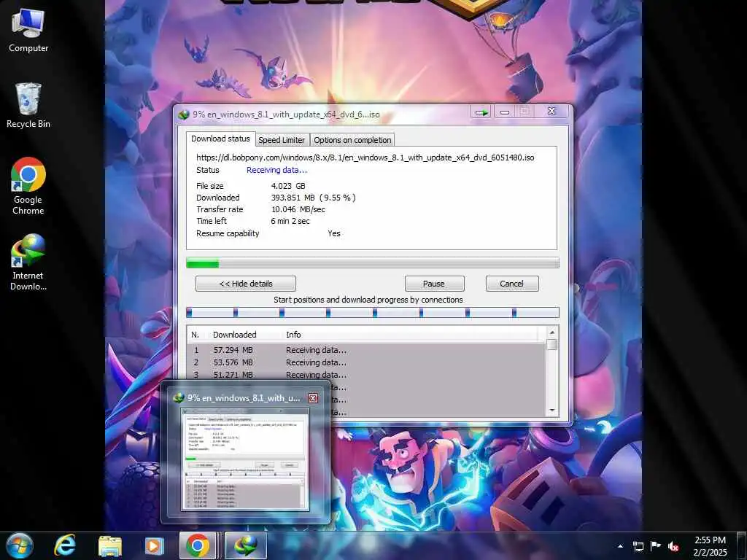
Task: Open the Windows Start menu
Action: [18, 545]
